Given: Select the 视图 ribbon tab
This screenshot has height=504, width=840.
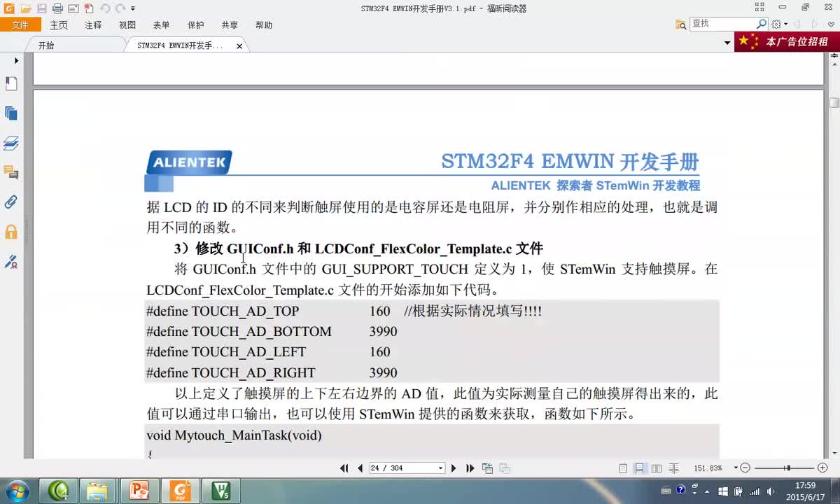Looking at the screenshot, I should (x=127, y=25).
